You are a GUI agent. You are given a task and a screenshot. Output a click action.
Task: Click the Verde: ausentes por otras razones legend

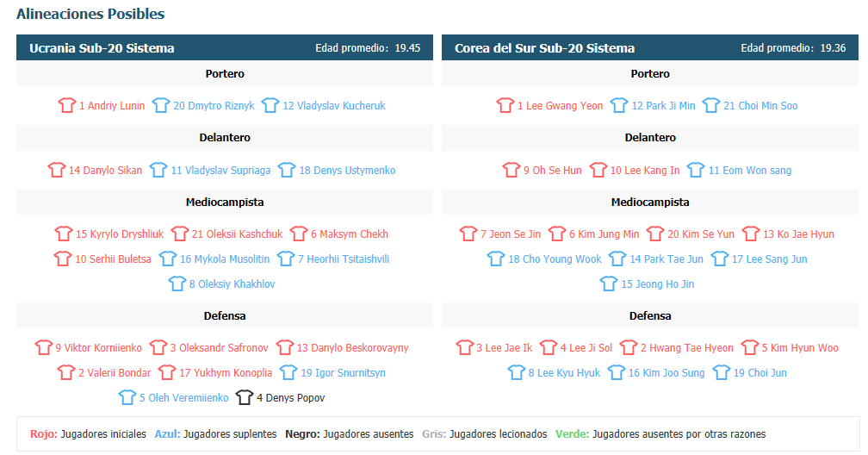[x=660, y=434]
